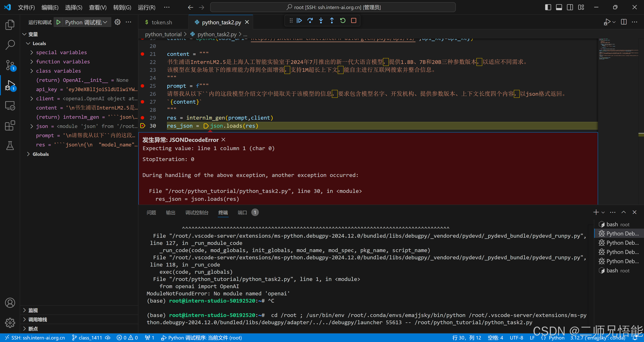Create a new terminal with plus icon
The height and width of the screenshot is (342, 644).
click(596, 212)
